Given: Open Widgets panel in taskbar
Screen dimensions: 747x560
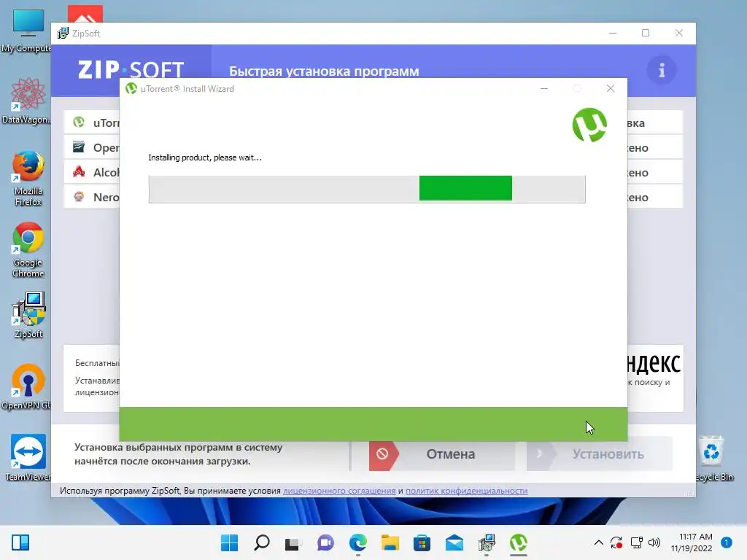Looking at the screenshot, I should (20, 542).
